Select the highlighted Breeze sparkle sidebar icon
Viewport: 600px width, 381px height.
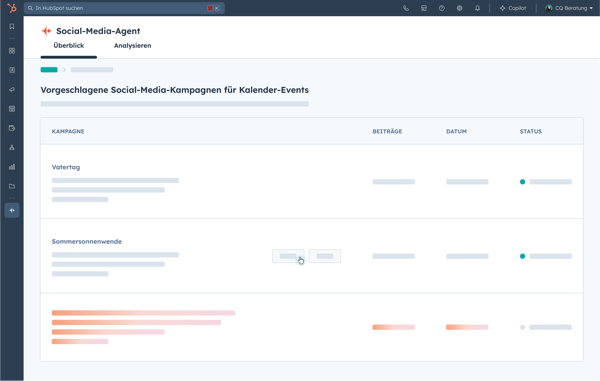click(12, 210)
